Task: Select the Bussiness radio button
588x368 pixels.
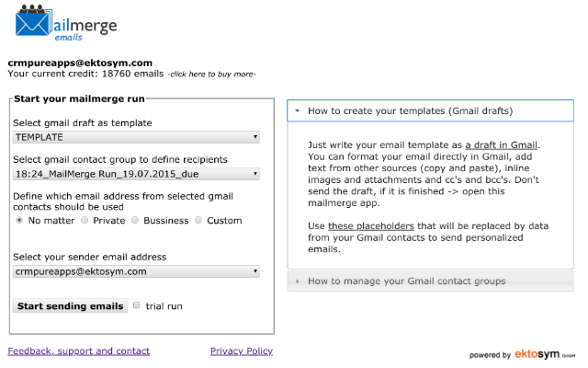Action: (136, 221)
